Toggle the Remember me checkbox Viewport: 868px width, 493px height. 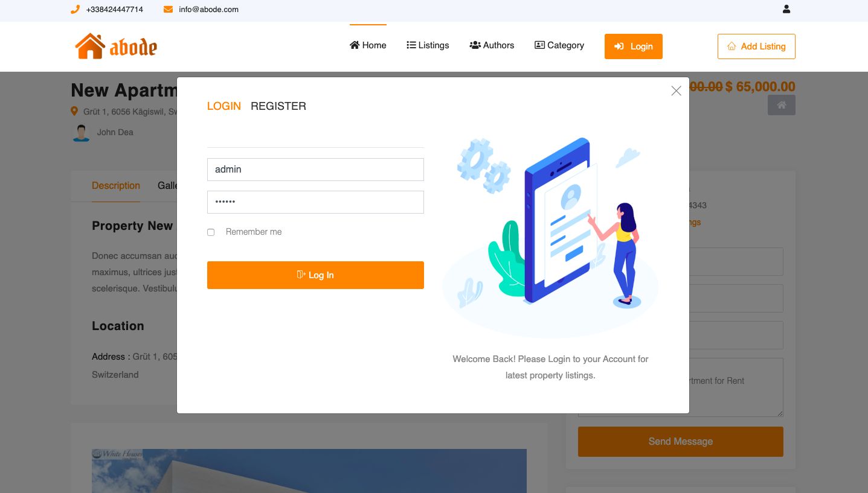[211, 232]
